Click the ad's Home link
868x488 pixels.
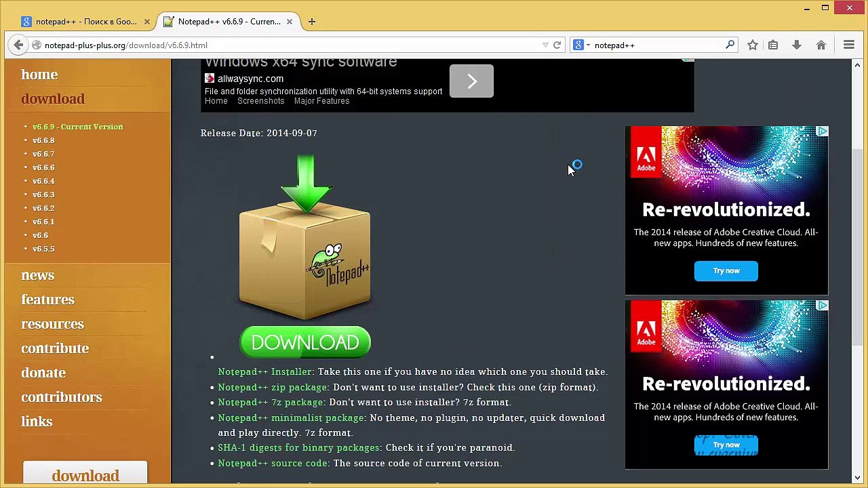(216, 101)
